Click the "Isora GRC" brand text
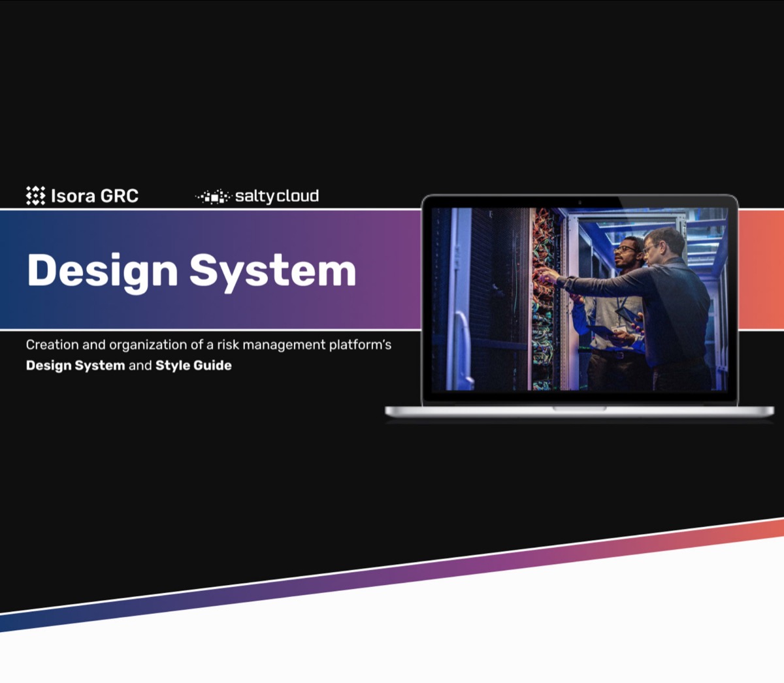Screen dimensions: 784x683 click(x=95, y=196)
